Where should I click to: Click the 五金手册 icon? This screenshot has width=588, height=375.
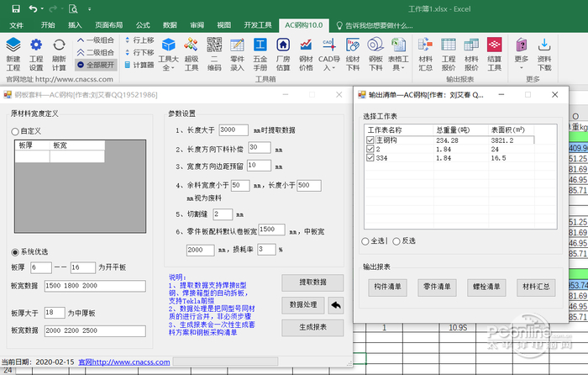260,45
